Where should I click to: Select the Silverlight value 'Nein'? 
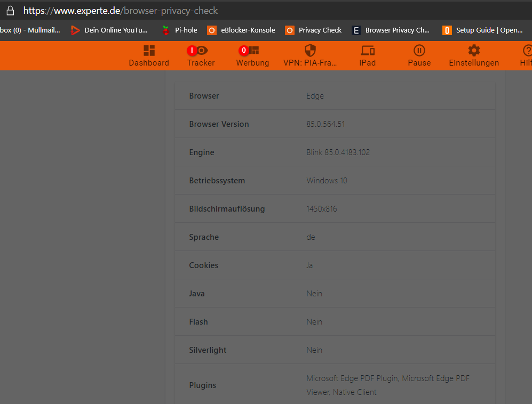point(314,350)
